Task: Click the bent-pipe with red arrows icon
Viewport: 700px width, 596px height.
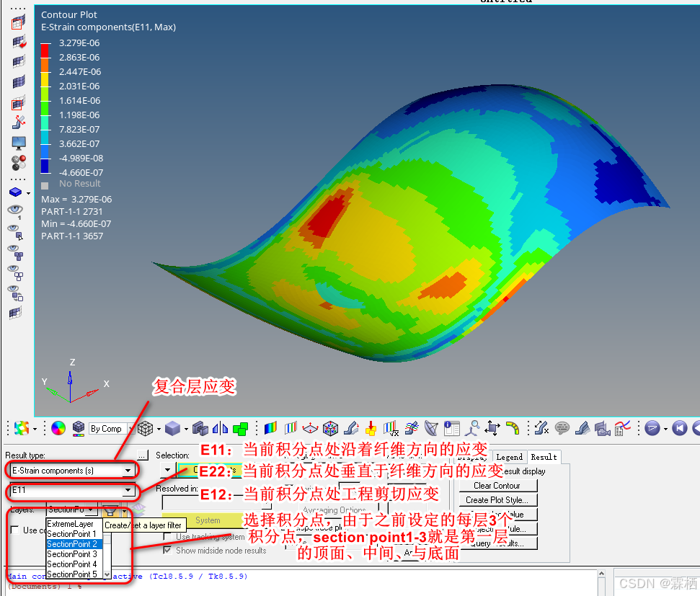Action: click(19, 122)
